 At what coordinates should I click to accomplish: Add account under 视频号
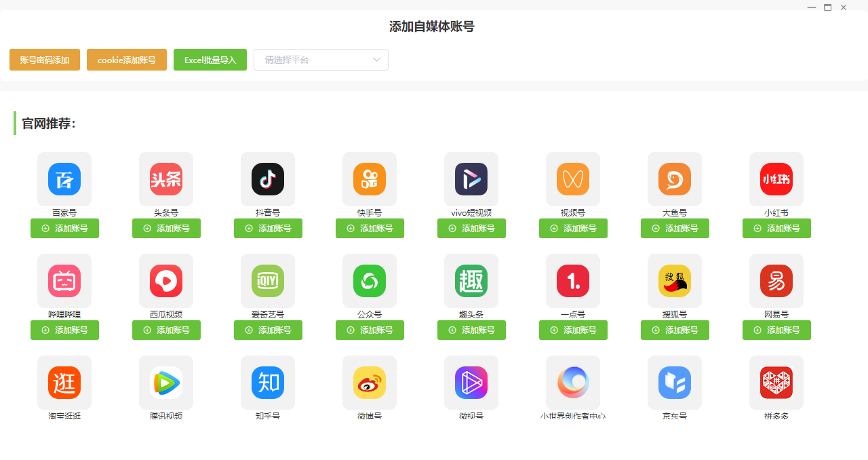tap(573, 229)
